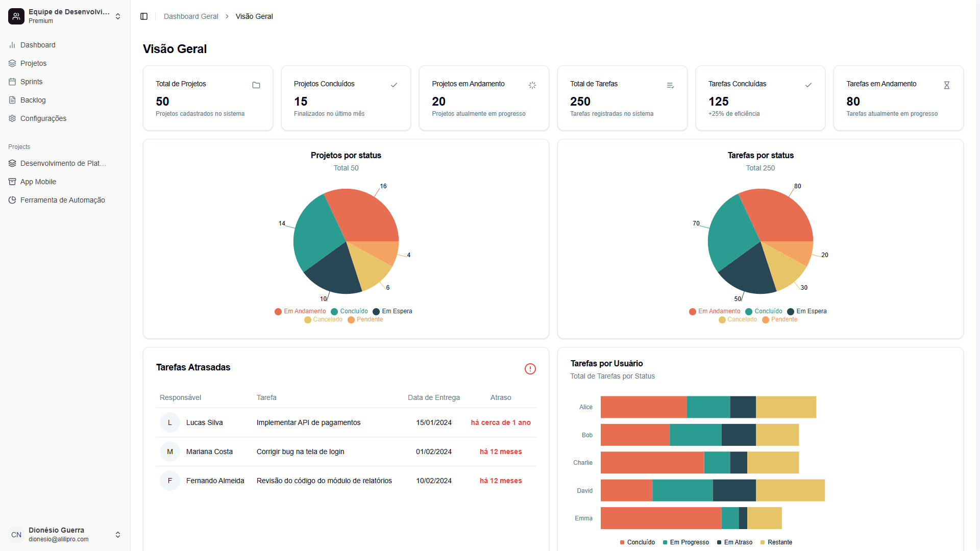Click the hourglass icon on Tarefas em Andamento card
980x551 pixels.
click(x=947, y=85)
